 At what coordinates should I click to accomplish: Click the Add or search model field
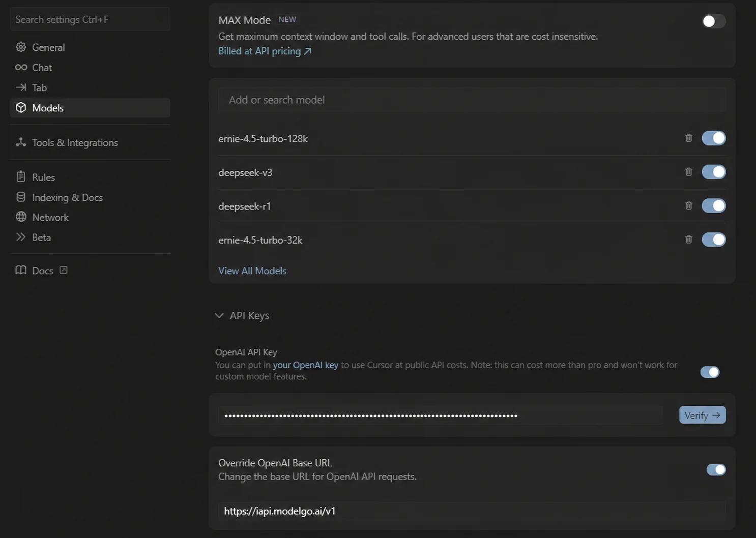[x=472, y=100]
